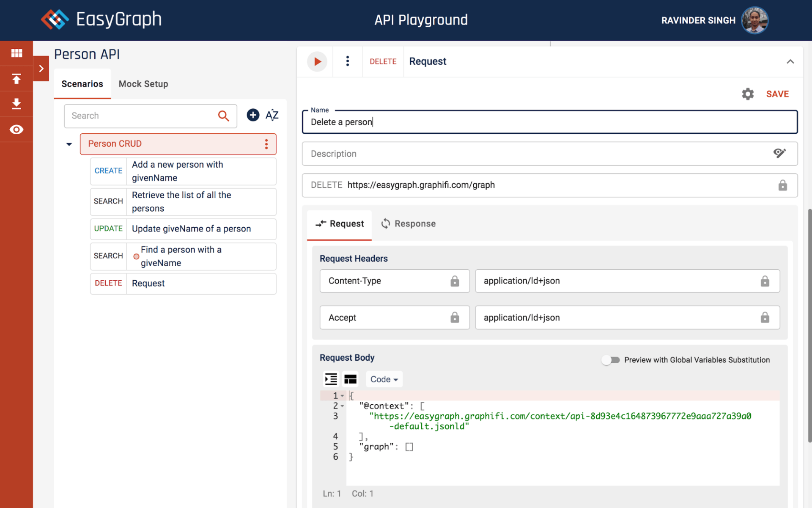
Task: Open the request three-dot options menu
Action: pos(347,62)
